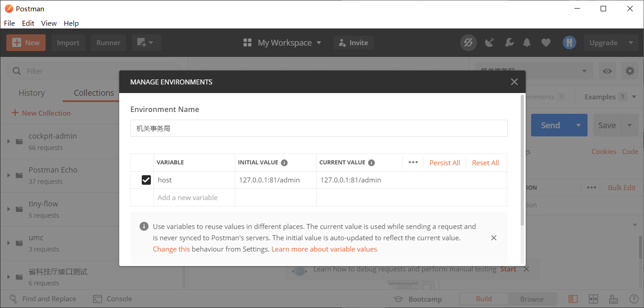Click Add a new variable field

point(194,198)
